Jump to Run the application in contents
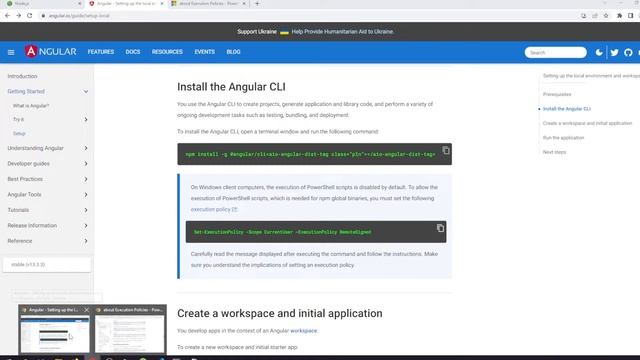 coord(563,138)
